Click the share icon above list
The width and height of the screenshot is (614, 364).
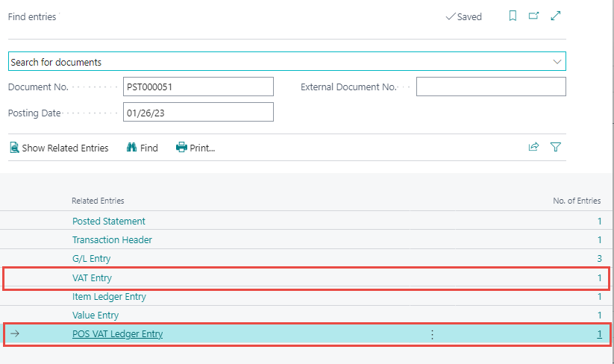[533, 148]
